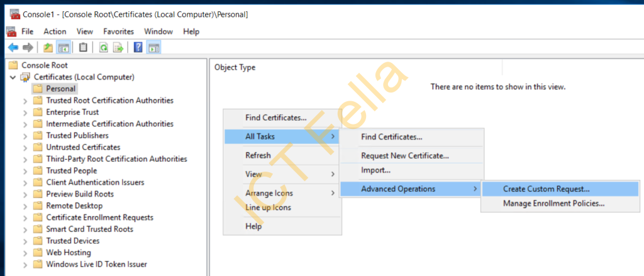Open Arrange Icons in the context menu
This screenshot has height=276, width=644.
[x=282, y=193]
